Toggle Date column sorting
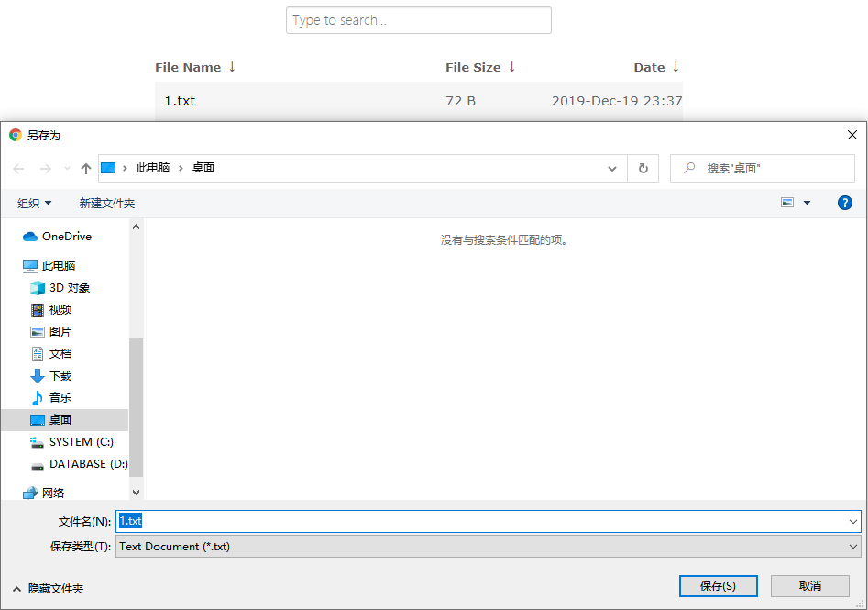868x610 pixels. (656, 66)
